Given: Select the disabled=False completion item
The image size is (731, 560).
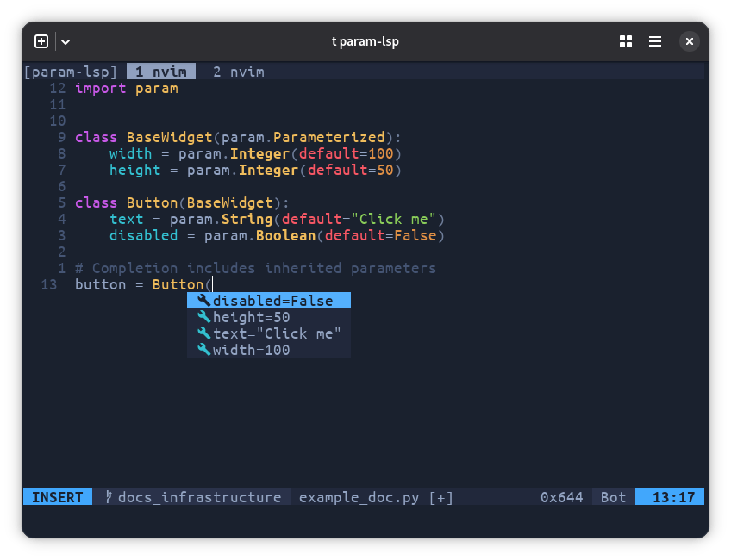Looking at the screenshot, I should (x=269, y=301).
